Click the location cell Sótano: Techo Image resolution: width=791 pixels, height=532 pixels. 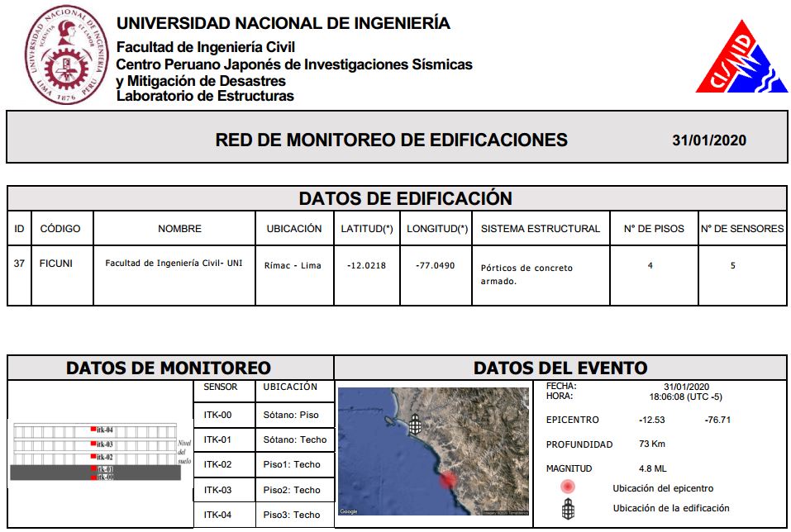click(x=295, y=439)
